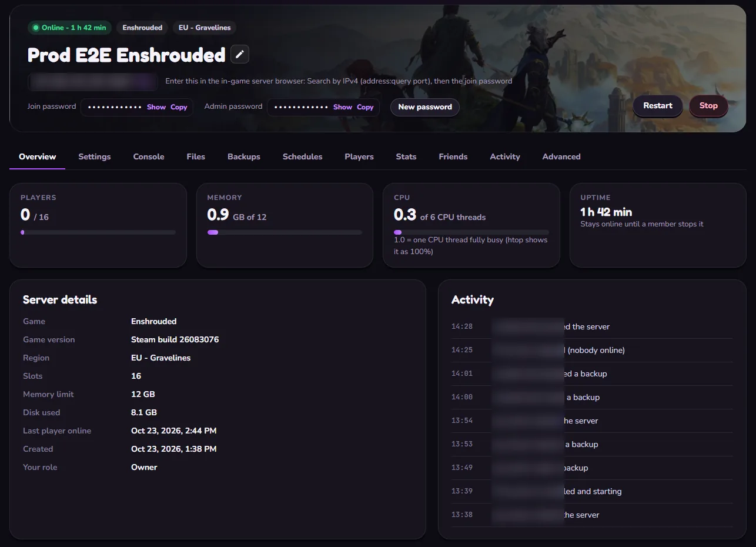
Task: Switch to the Console tab
Action: [149, 156]
